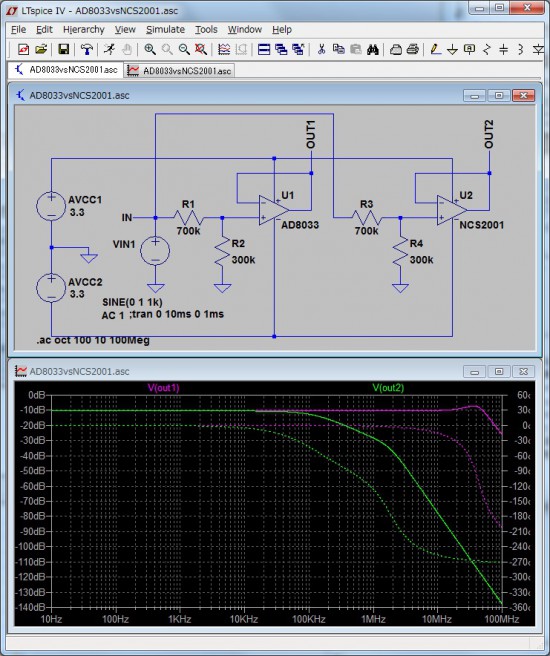Cut selection with the scissors icon

(x=321, y=50)
